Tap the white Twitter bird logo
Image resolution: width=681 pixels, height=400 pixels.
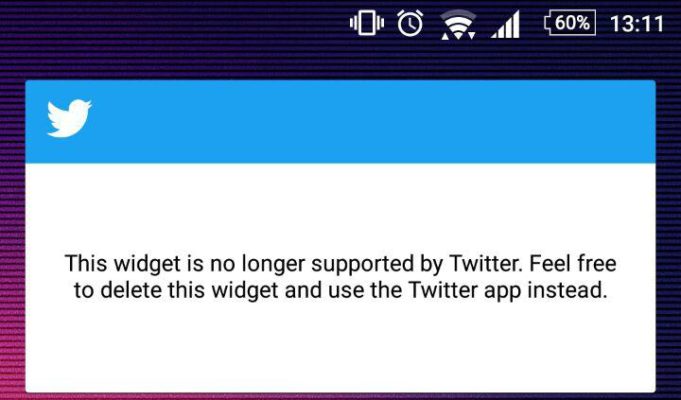pos(69,119)
